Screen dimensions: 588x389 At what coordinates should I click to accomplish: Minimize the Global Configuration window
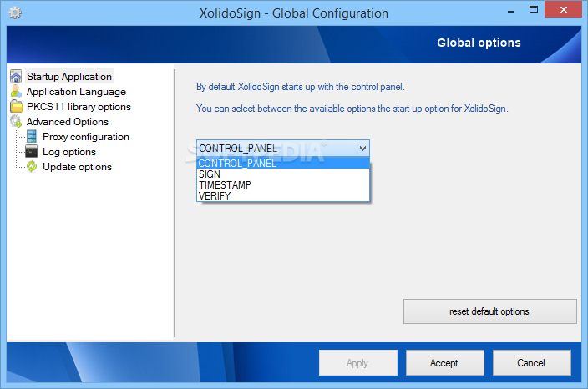tap(511, 11)
